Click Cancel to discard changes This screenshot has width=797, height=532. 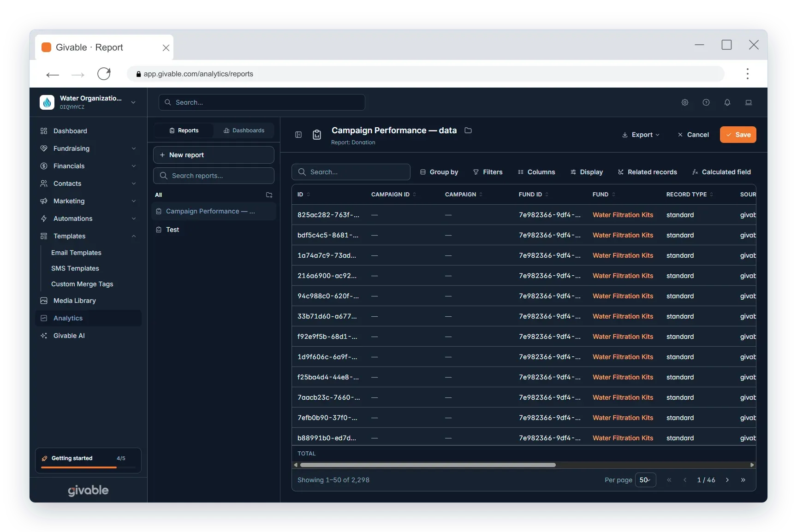(693, 135)
